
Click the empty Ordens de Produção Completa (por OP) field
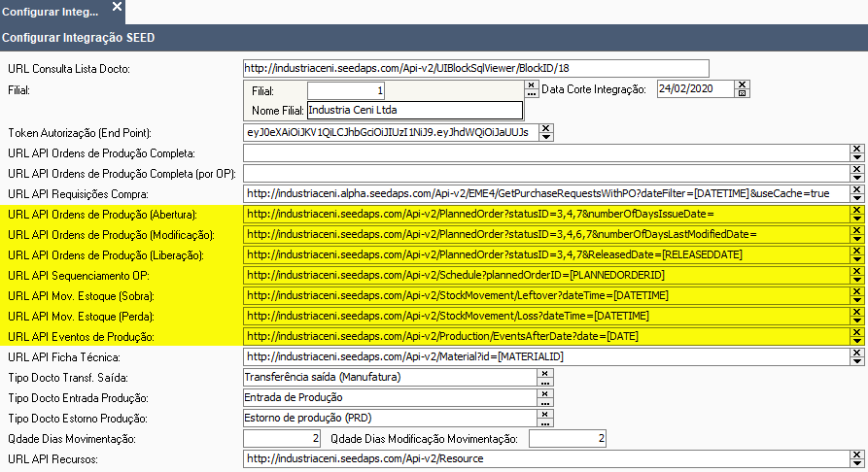tap(546, 174)
